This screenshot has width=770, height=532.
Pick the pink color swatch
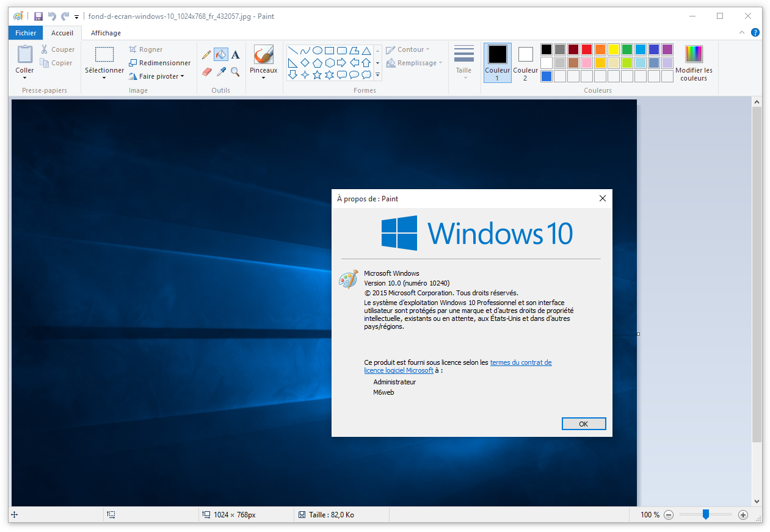[587, 63]
